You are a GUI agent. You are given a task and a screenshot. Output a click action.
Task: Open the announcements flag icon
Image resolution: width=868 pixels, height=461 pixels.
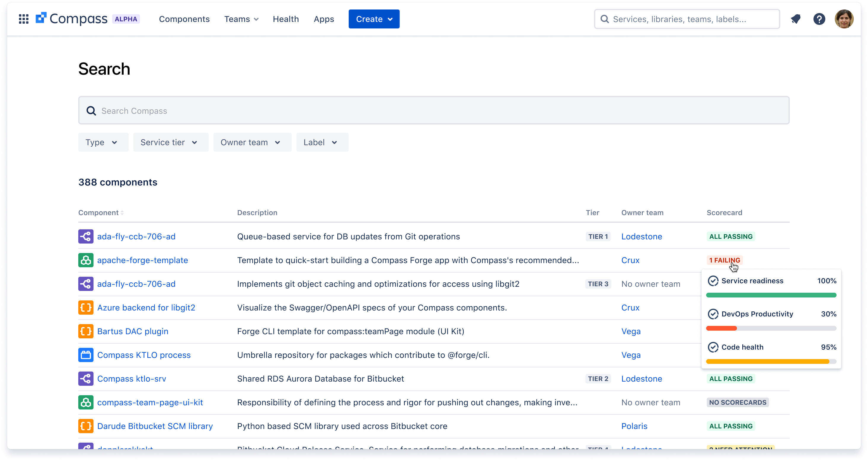[796, 19]
